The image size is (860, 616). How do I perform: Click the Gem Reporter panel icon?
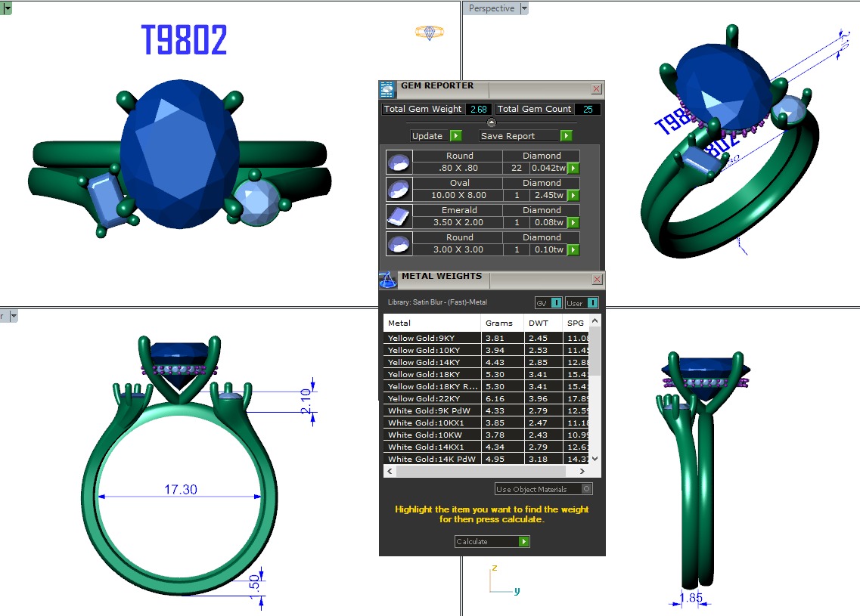387,90
